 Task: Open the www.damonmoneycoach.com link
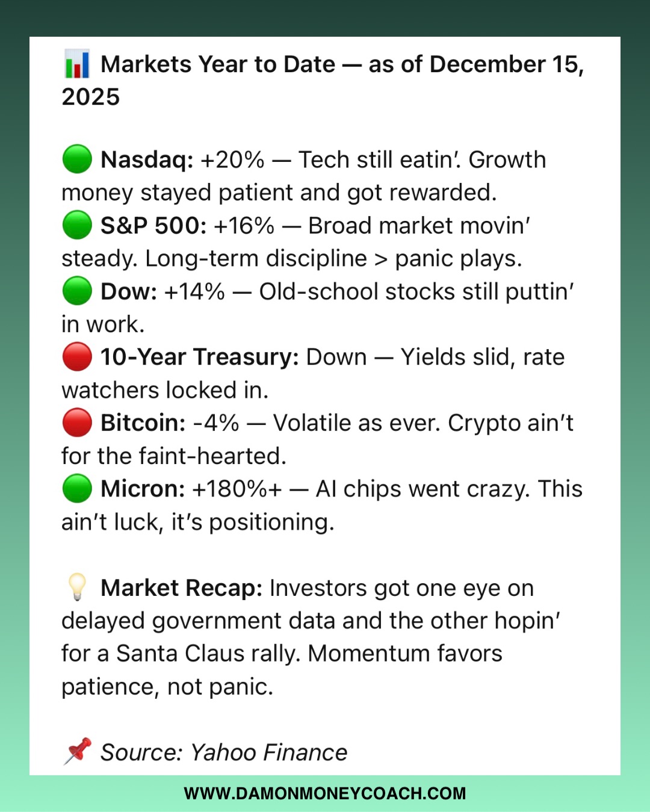pos(325,793)
